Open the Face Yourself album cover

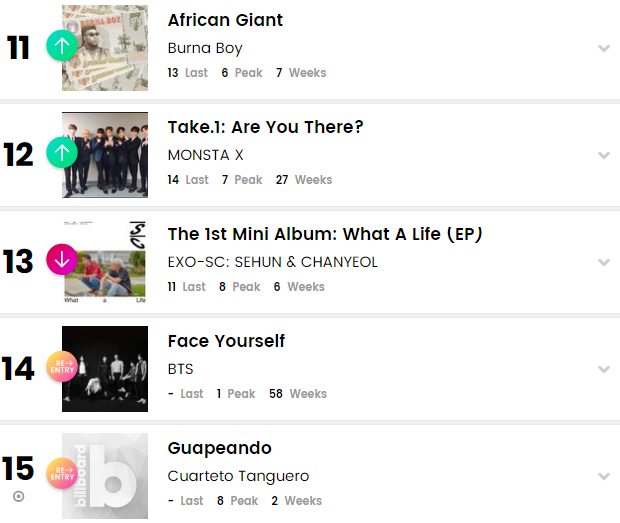105,369
